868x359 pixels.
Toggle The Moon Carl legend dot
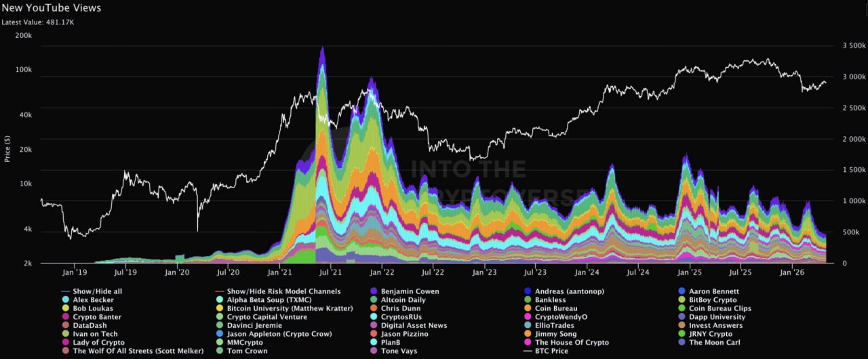tap(682, 343)
